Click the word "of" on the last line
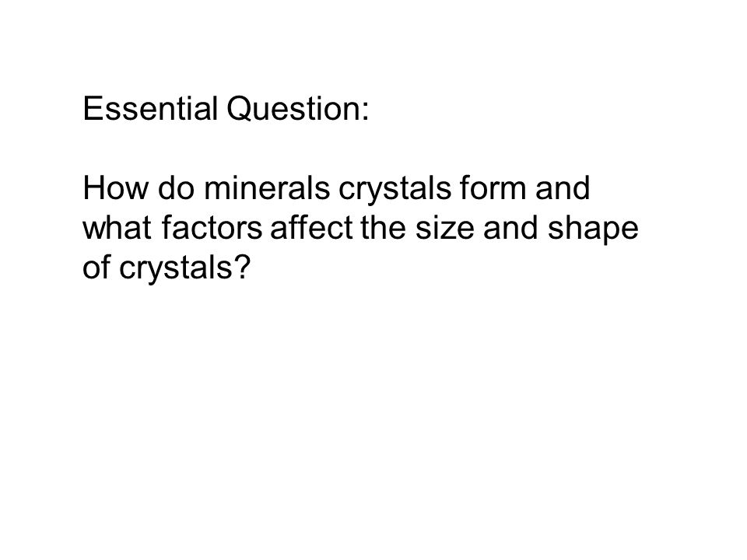The image size is (747, 560). tap(96, 267)
